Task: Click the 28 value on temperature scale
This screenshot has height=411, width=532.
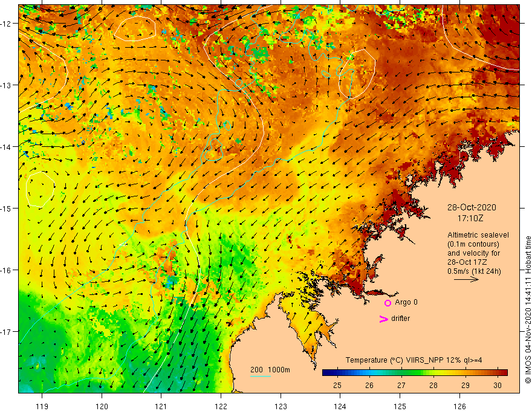Action: (433, 385)
